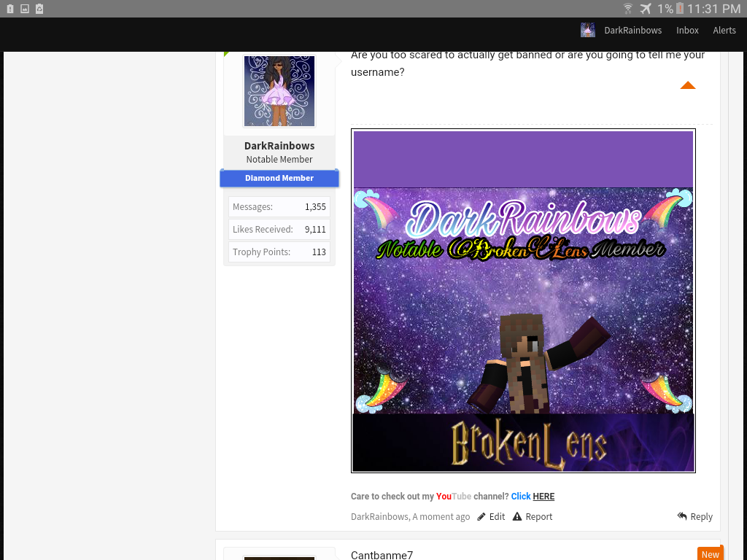The image size is (747, 560).
Task: Open the post permalink 'A moment ago'
Action: 441,517
